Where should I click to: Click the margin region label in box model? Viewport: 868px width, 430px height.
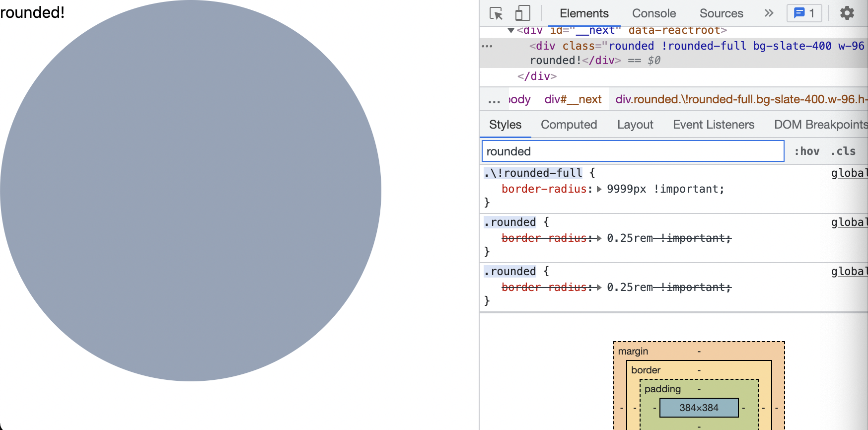pos(633,351)
